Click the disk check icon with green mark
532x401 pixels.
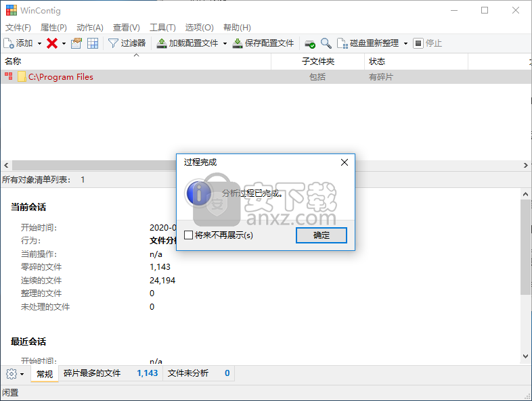pos(310,43)
